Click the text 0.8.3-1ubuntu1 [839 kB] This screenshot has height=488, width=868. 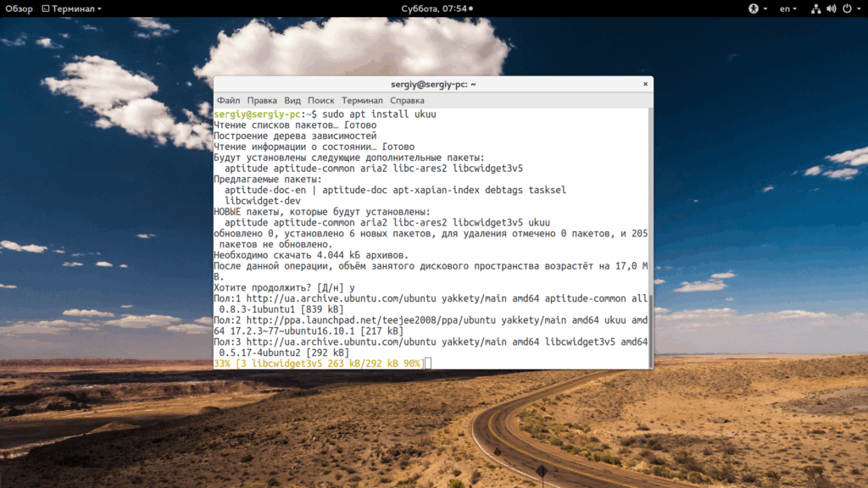(281, 309)
